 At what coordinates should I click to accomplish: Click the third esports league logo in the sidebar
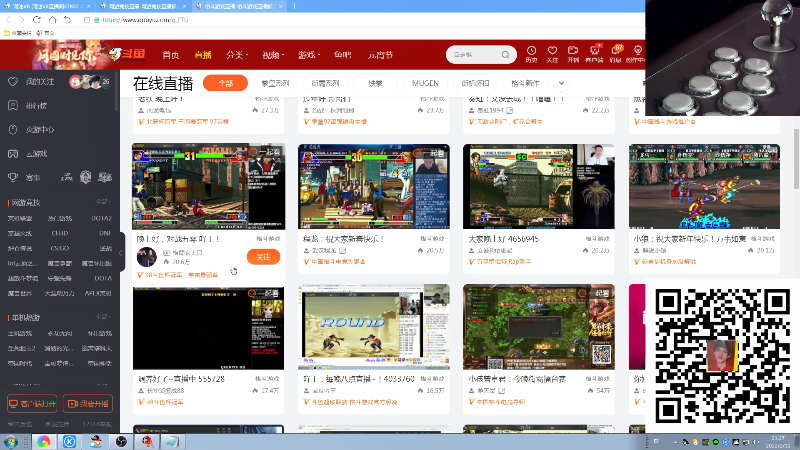click(105, 178)
